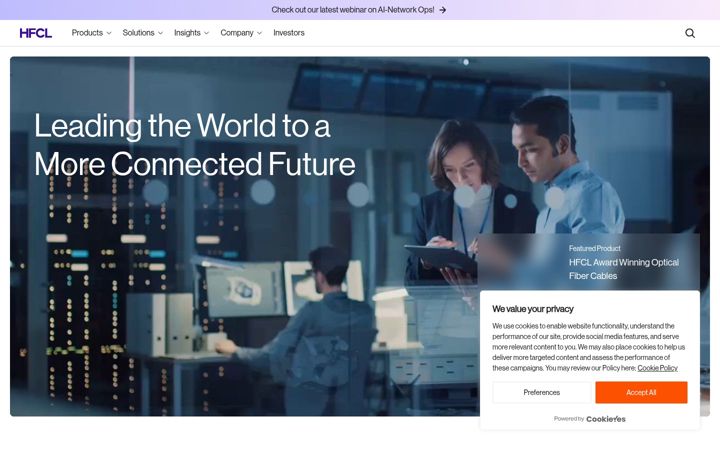This screenshot has width=720, height=450.
Task: Open HFCL Award Winning Optical Fiber Cables
Action: coord(624,269)
